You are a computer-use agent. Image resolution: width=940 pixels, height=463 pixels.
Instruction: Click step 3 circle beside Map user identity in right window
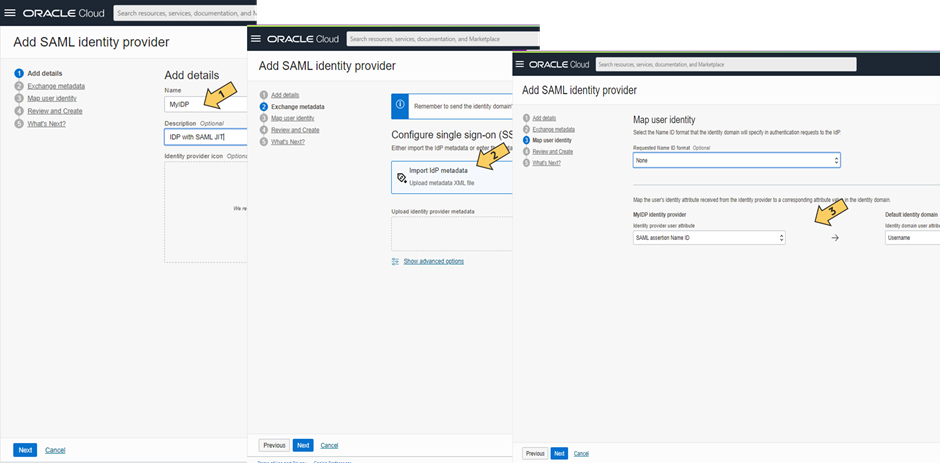[x=526, y=140]
